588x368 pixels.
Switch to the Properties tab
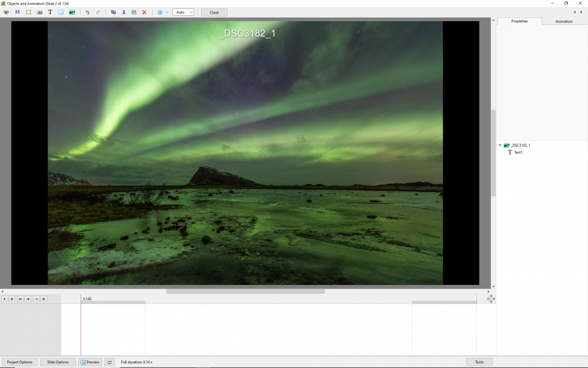pos(519,21)
